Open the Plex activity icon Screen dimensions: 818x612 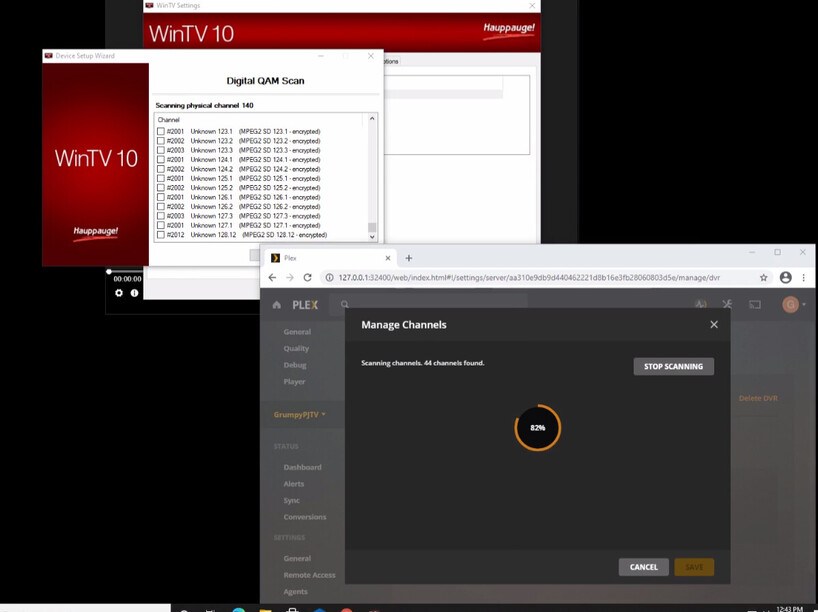click(701, 304)
